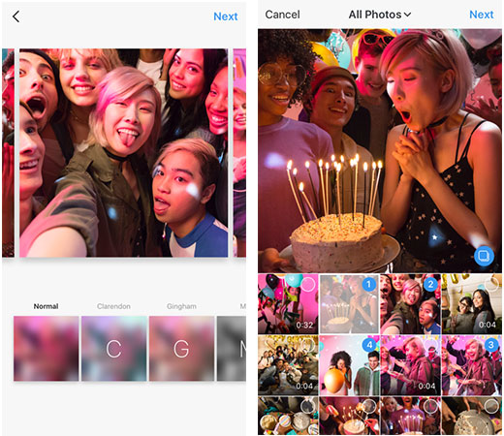Tap the back arrow on filter screen
Image resolution: width=504 pixels, height=436 pixels.
pos(16,16)
